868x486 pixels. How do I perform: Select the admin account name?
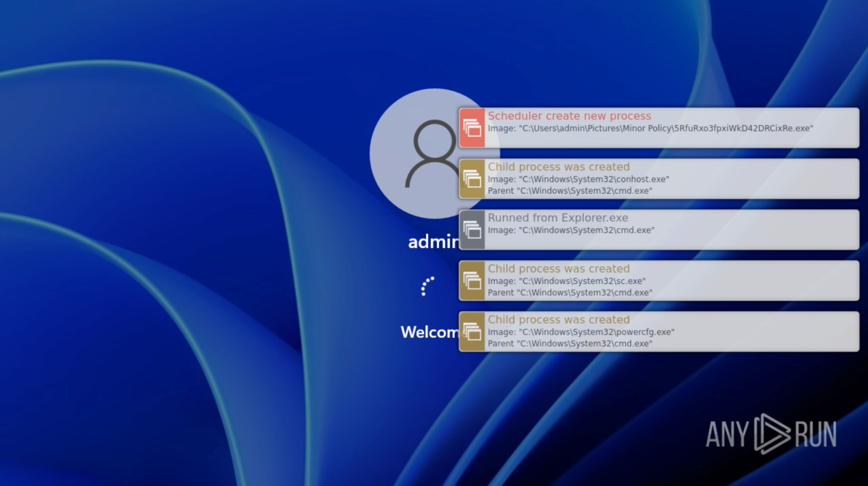pyautogui.click(x=435, y=243)
